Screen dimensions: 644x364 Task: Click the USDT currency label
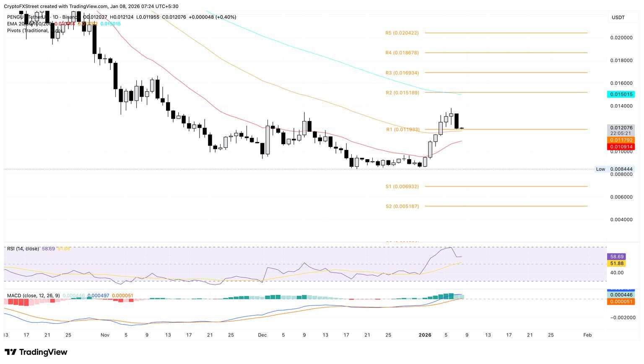coord(618,17)
